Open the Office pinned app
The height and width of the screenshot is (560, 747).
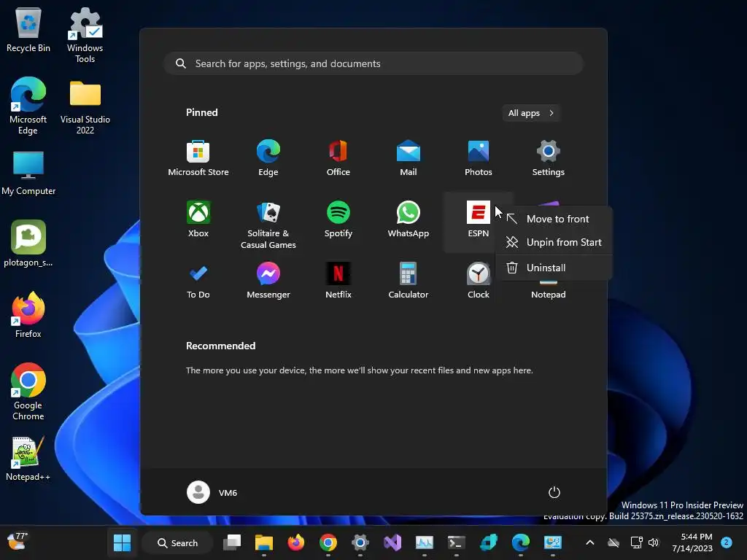tap(338, 158)
